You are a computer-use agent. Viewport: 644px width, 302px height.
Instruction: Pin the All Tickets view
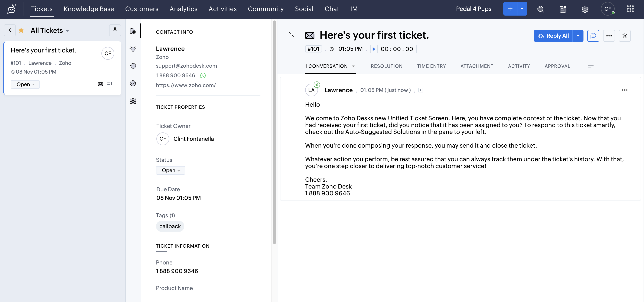(x=115, y=30)
